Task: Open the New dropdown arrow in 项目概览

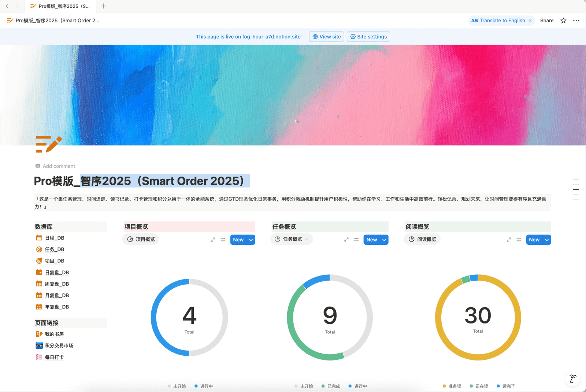Action: pyautogui.click(x=251, y=240)
